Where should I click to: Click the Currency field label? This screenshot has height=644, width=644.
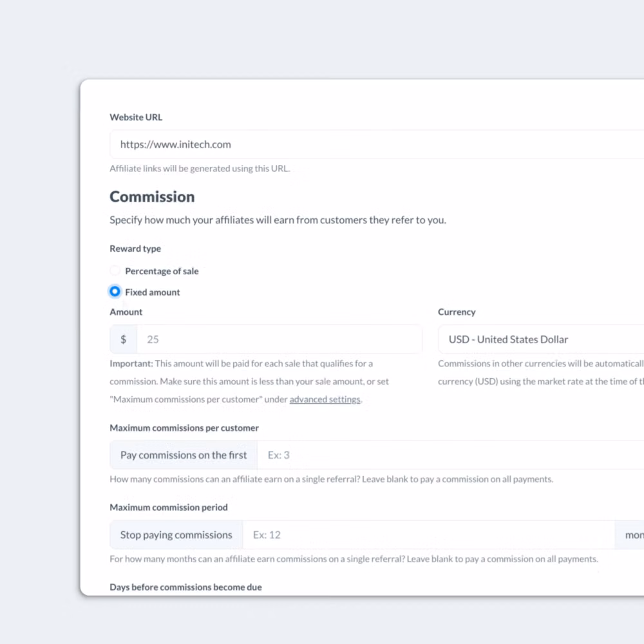[x=457, y=312]
